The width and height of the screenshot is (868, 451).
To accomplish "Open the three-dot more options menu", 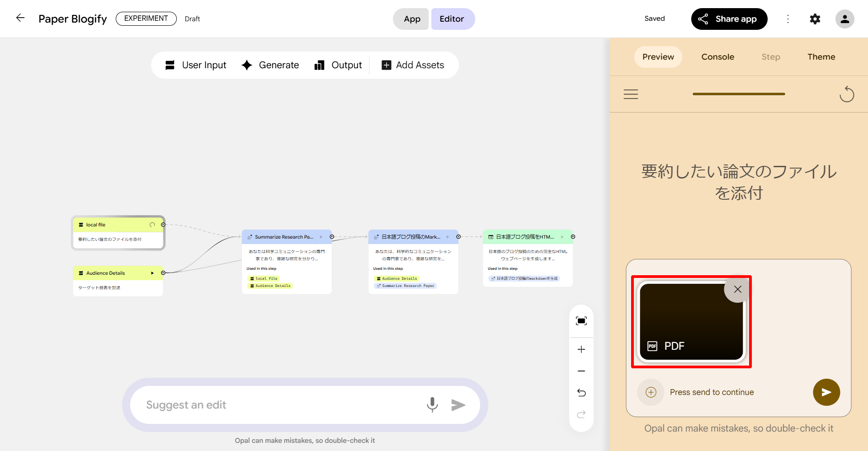I will point(788,19).
